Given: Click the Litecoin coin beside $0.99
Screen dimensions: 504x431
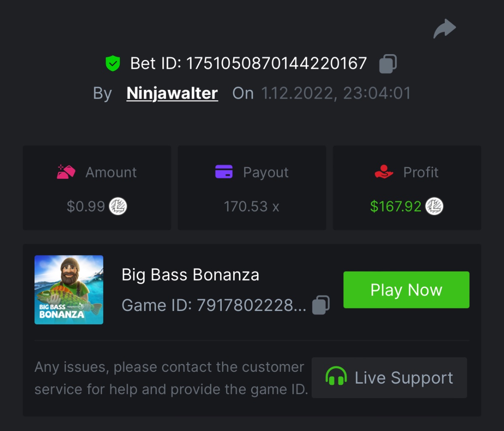Looking at the screenshot, I should [118, 206].
